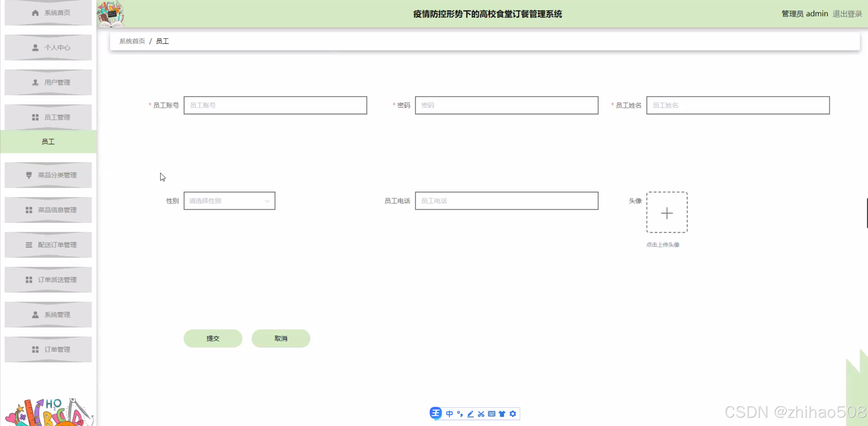Click 系统首页 in the breadcrumb

(x=132, y=41)
